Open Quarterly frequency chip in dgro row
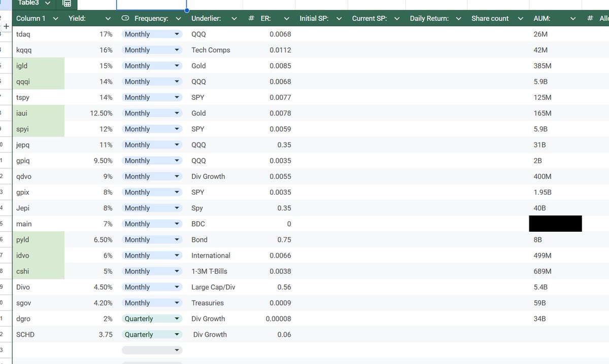Image resolution: width=609 pixels, height=364 pixels. coord(152,319)
